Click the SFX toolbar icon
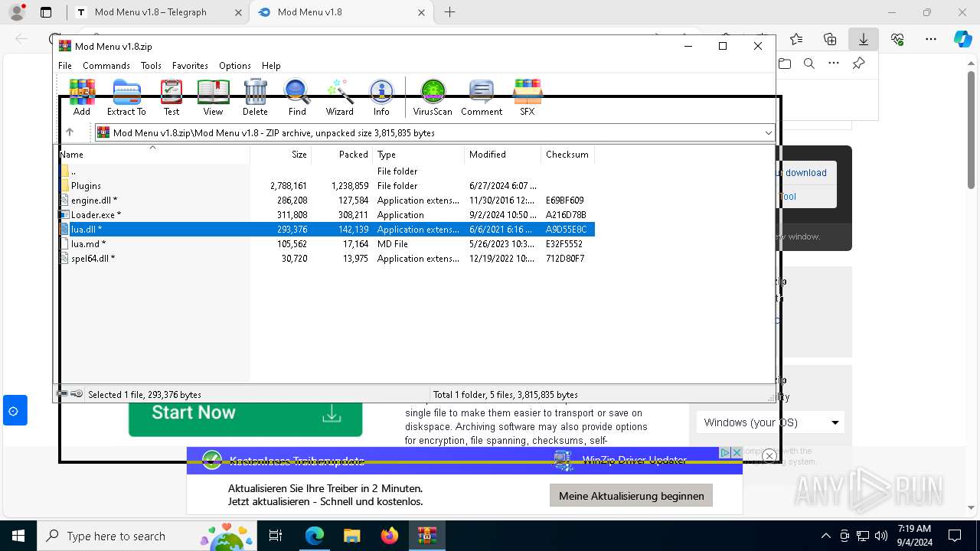 (x=528, y=97)
